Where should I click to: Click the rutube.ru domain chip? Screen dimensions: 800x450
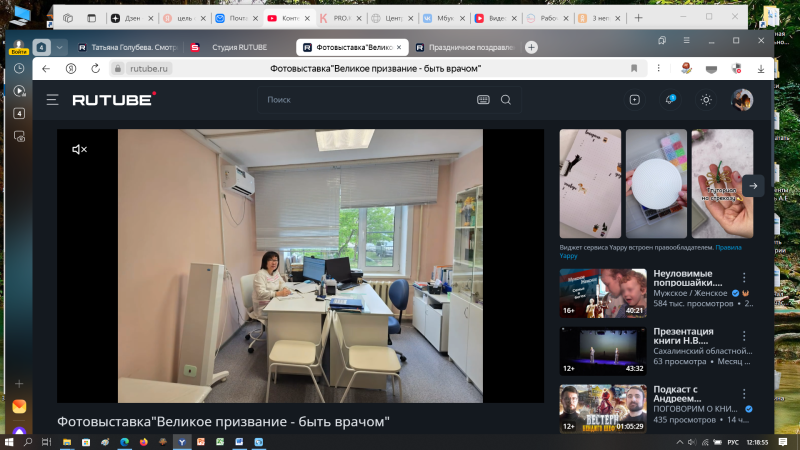click(148, 69)
